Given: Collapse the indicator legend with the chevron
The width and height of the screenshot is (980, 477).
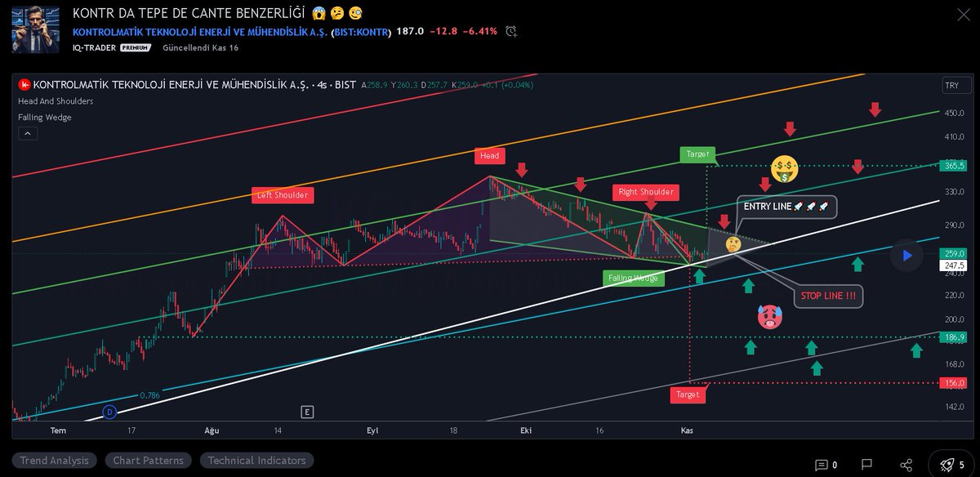Looking at the screenshot, I should (27, 134).
